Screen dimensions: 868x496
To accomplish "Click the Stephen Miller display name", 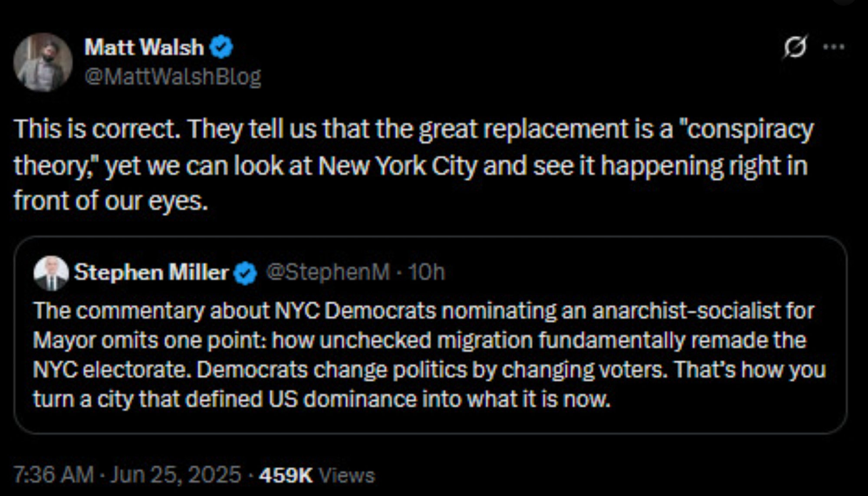I will coord(151,273).
